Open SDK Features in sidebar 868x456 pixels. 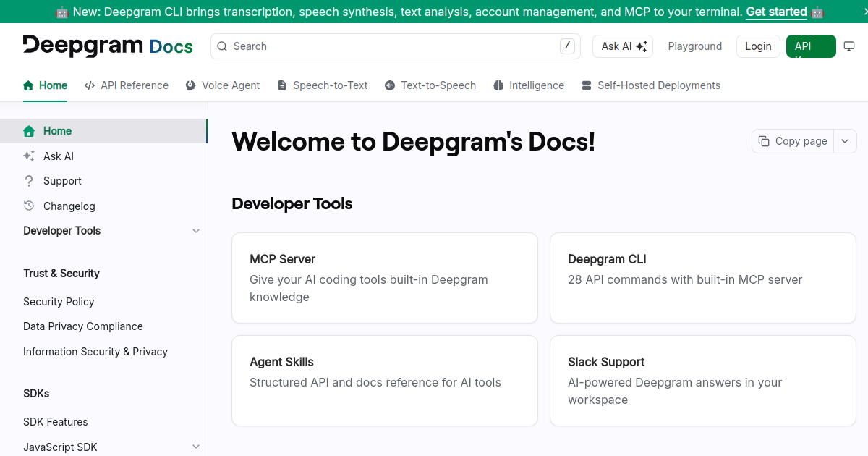(x=56, y=422)
